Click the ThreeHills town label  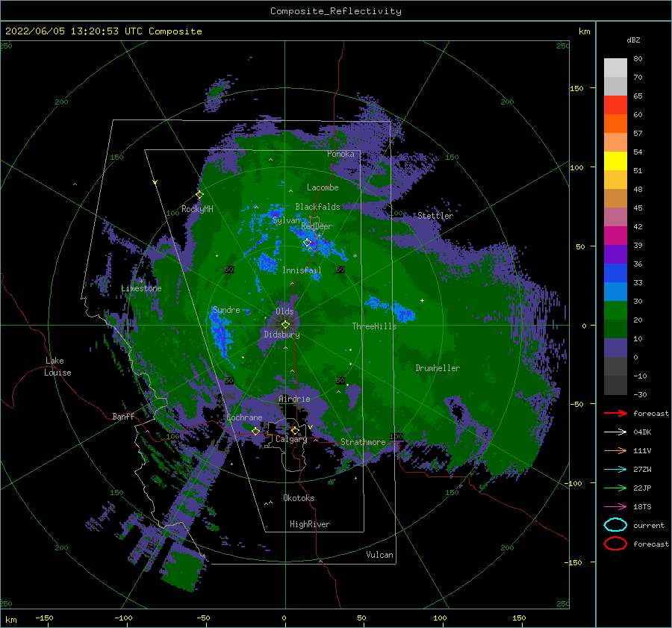[x=374, y=326]
